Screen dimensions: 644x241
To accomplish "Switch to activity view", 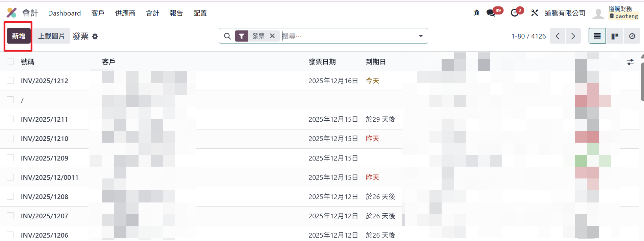I will coord(632,36).
